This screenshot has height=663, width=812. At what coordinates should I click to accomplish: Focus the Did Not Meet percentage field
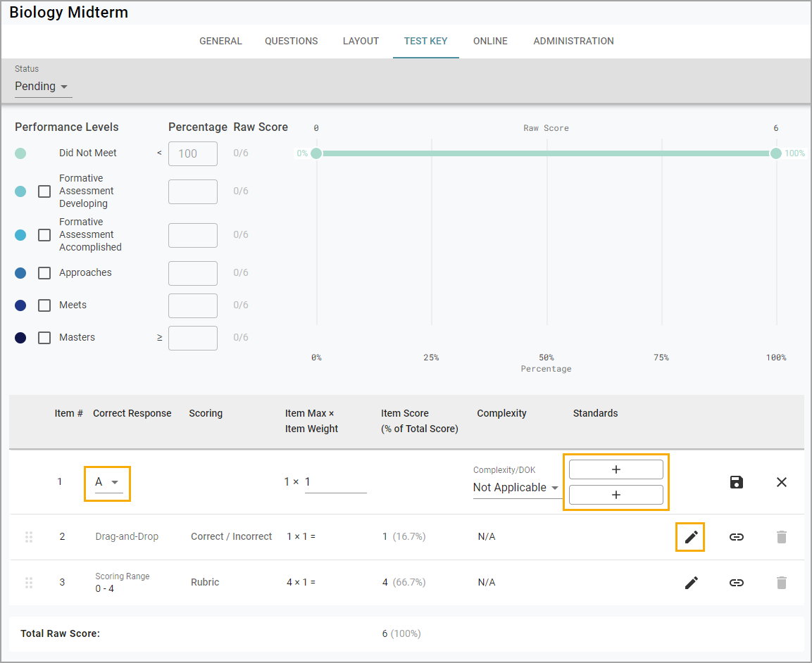coord(193,153)
